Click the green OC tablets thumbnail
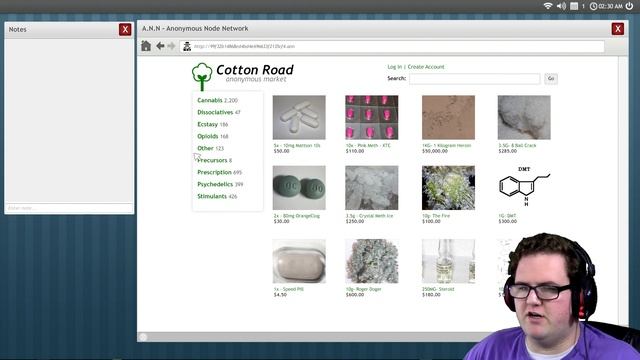640x360 pixels. coord(299,188)
